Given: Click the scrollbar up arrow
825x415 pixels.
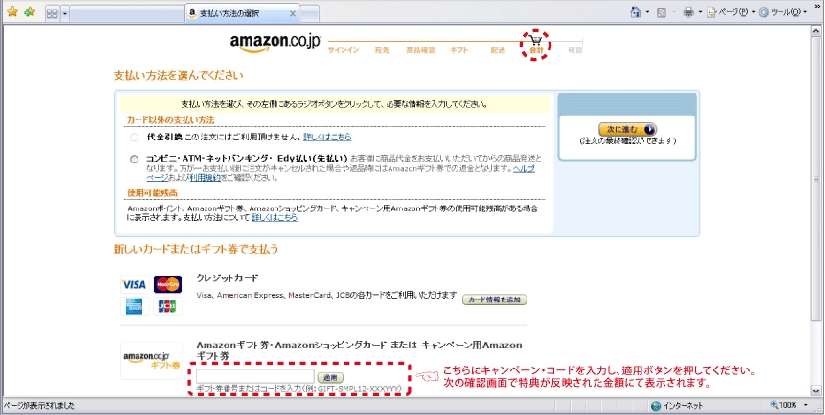Looking at the screenshot, I should tap(817, 30).
